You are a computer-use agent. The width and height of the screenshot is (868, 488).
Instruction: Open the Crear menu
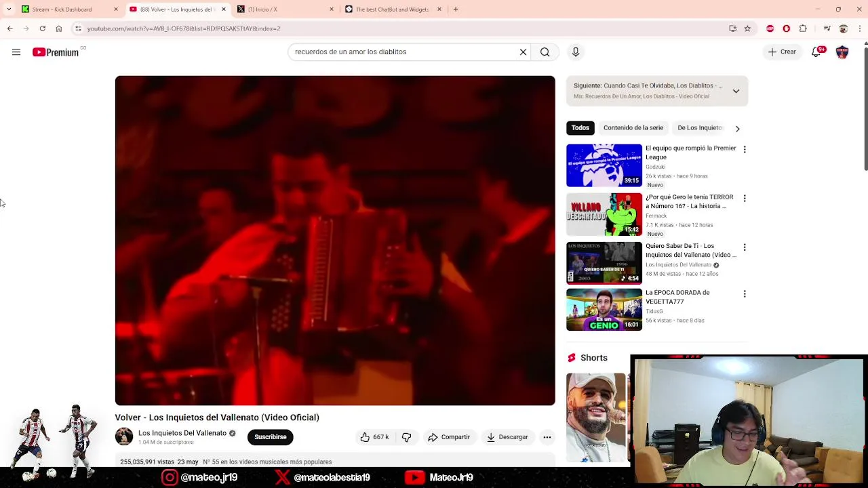point(782,52)
